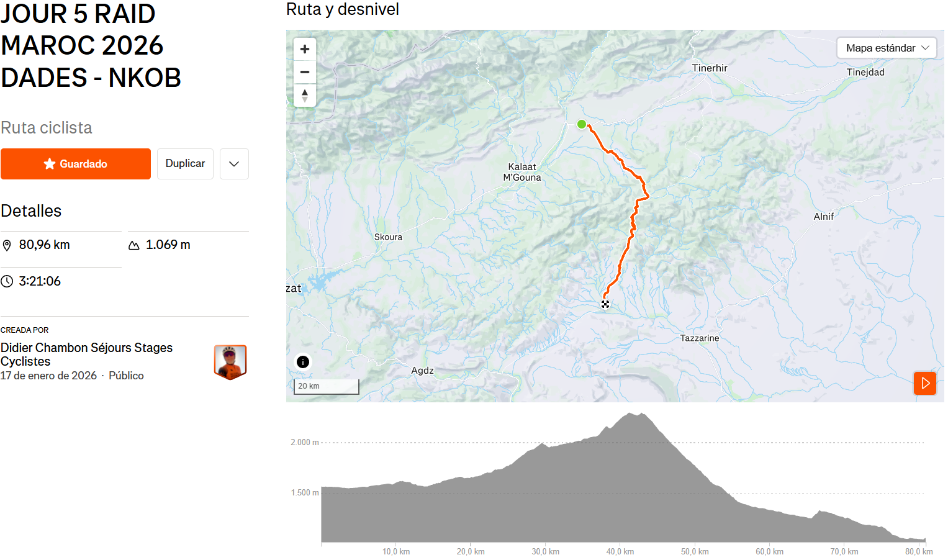Screen dimensions: 948x560
Task: Expand more options chevron next to Duplicar
Action: (234, 164)
